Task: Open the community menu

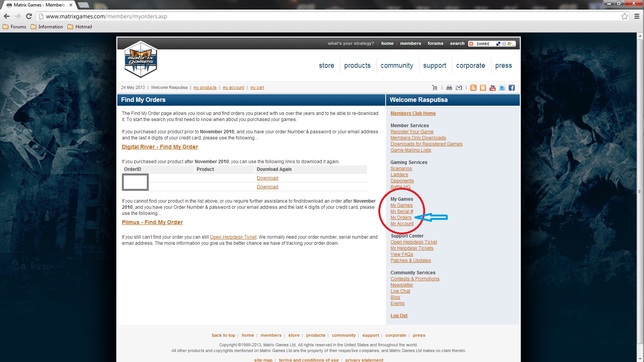Action: click(397, 66)
